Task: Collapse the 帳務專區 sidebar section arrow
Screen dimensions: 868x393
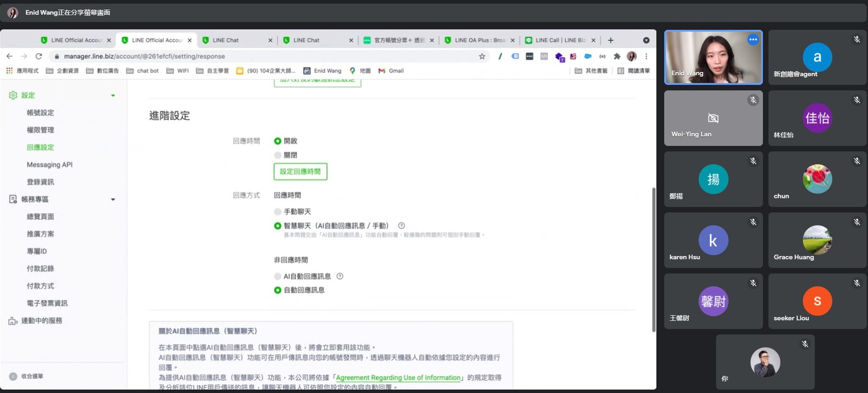Action: 113,200
